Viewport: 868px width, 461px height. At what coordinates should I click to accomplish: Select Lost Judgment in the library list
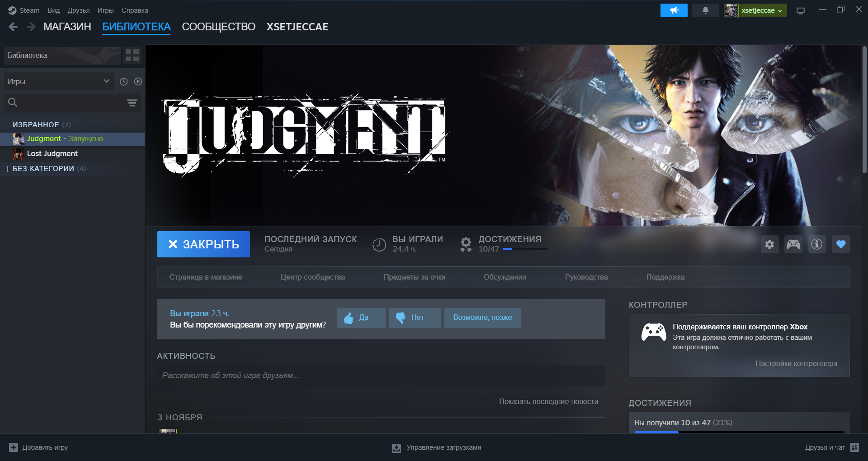click(72, 154)
